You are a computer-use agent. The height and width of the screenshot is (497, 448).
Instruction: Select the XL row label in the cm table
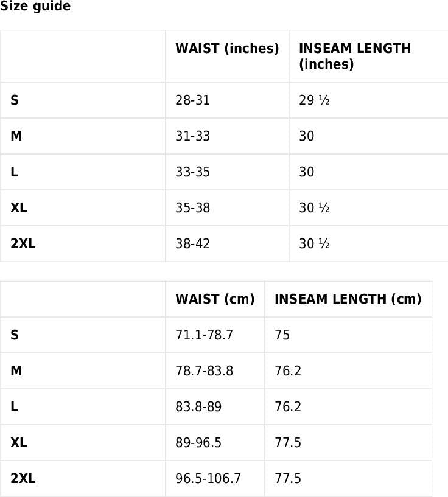pos(19,443)
